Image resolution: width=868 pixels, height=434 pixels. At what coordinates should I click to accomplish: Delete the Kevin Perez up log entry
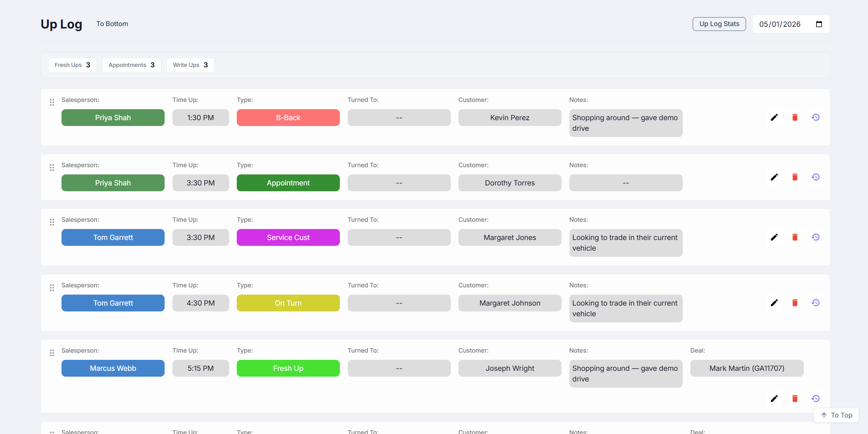795,117
